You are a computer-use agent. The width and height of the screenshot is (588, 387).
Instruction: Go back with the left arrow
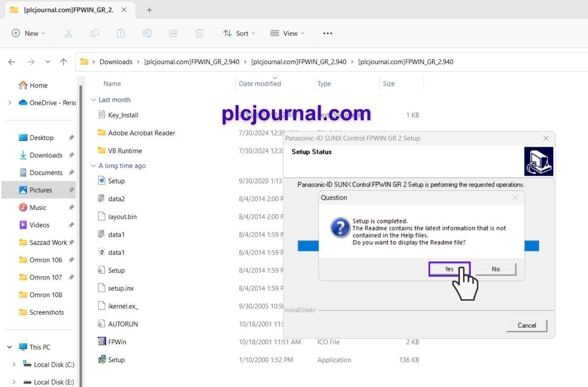point(12,62)
